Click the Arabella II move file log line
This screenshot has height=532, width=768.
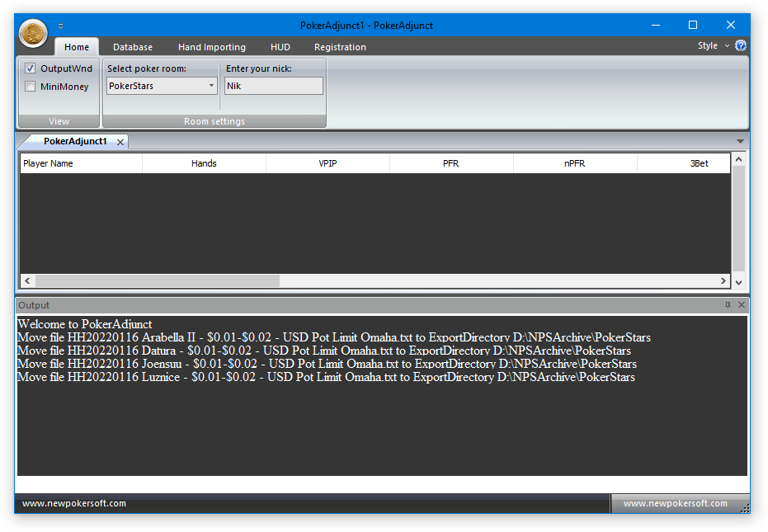tap(334, 337)
